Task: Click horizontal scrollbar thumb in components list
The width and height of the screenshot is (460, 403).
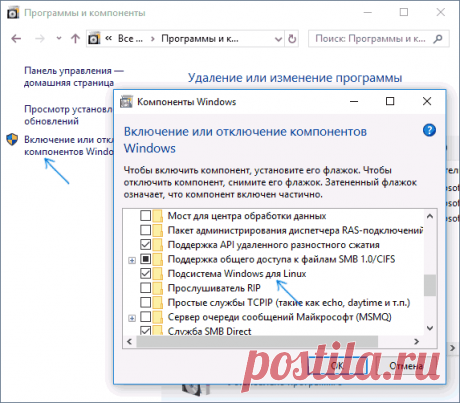Action: [257, 342]
